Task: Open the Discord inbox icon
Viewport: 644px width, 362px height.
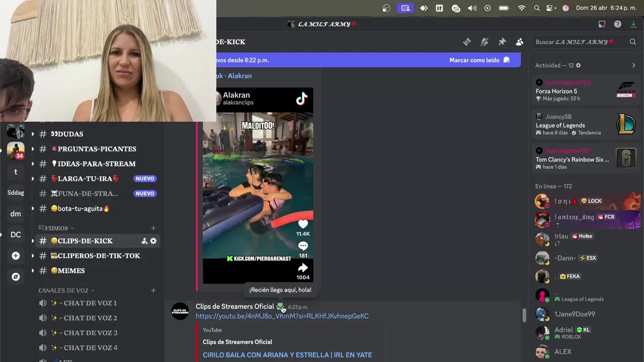Action: pyautogui.click(x=602, y=24)
